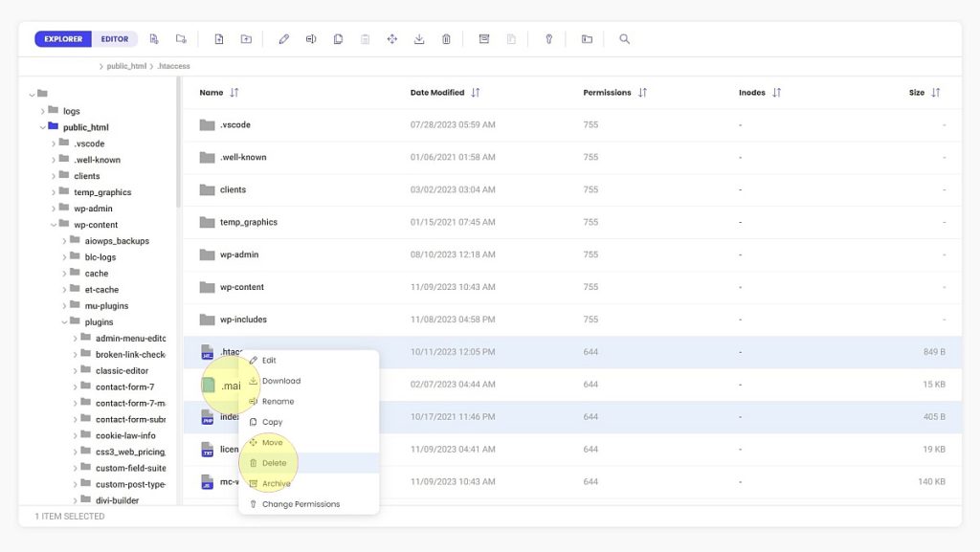This screenshot has height=552, width=980.
Task: Expand temp_graphics in the sidebar tree
Action: coord(54,192)
